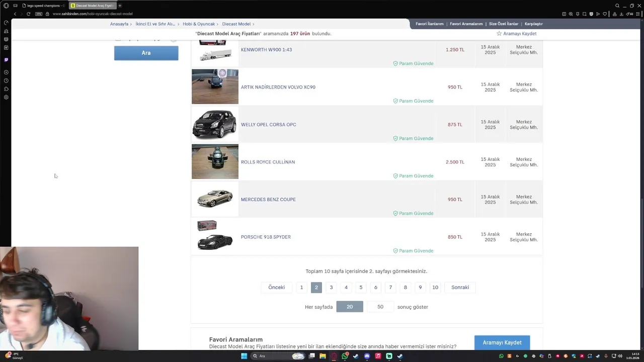Screen dimensions: 644x362
Task: Switch to the Diecast Model Araç Fiyatları tab
Action: (x=92, y=6)
